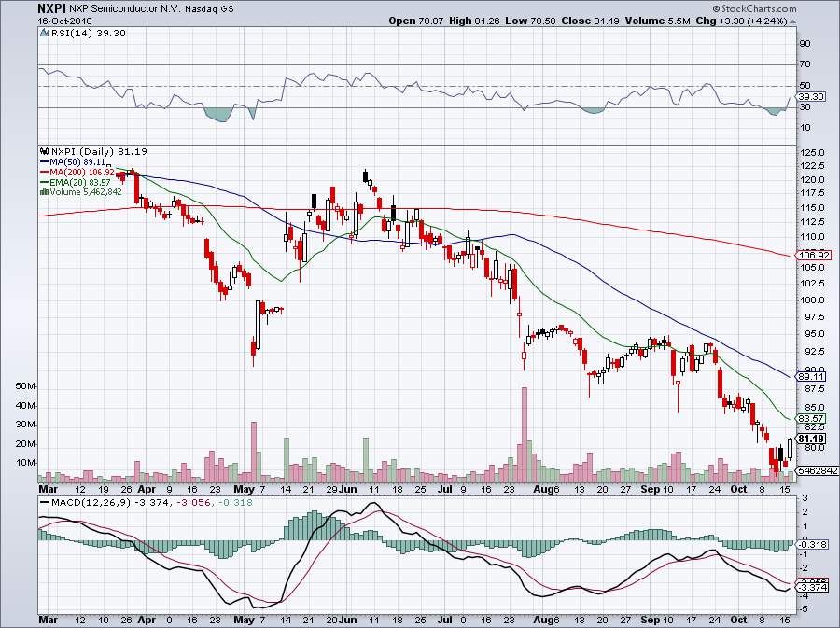Click the Close 81.19 header value
This screenshot has height=628, width=840.
click(x=591, y=21)
